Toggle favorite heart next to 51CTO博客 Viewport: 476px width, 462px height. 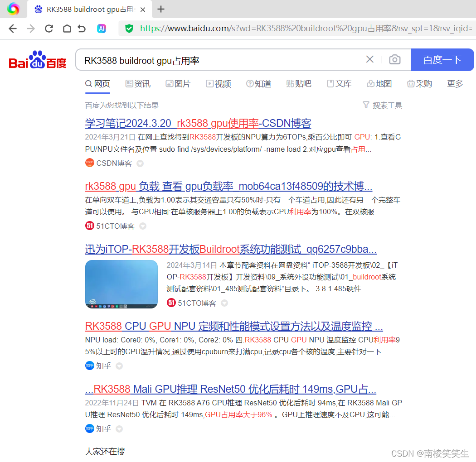pyautogui.click(x=142, y=226)
